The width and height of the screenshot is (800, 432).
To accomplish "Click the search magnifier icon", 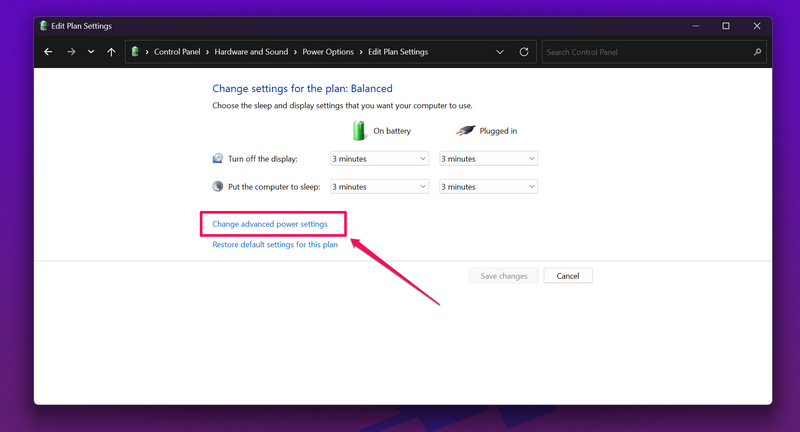I will coord(757,52).
